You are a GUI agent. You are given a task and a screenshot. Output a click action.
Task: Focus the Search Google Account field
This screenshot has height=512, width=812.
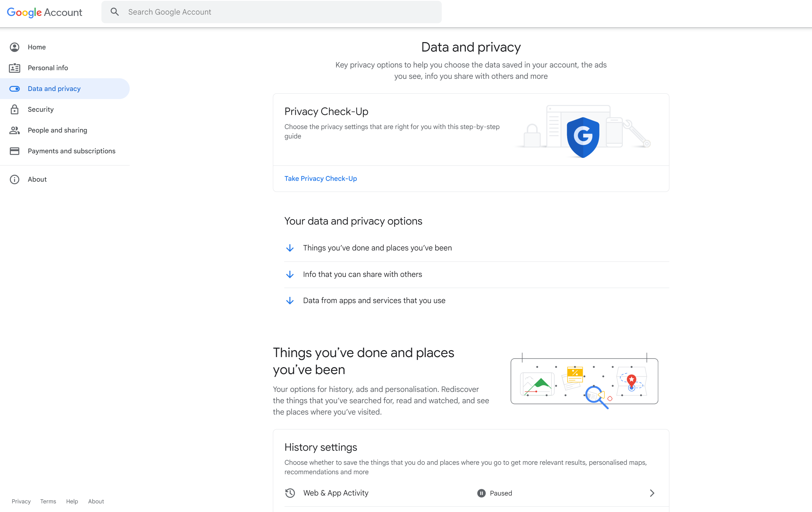coord(272,12)
